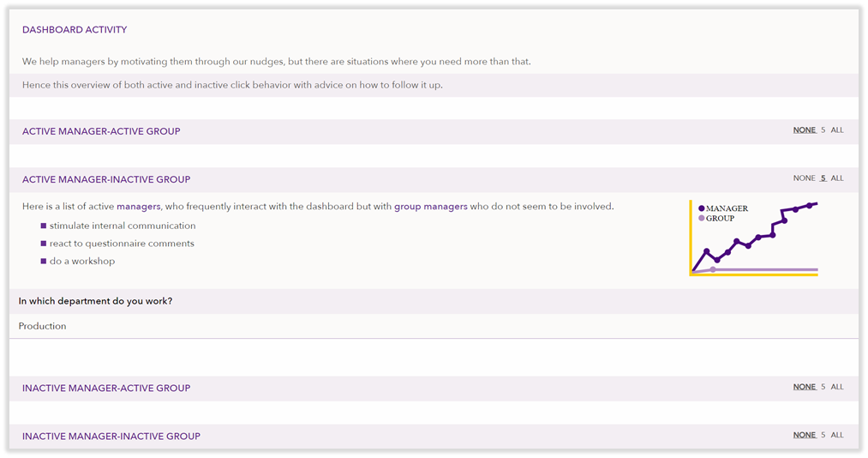Viewport: 868px width, 458px height.
Task: Show ALL entries for Active Manager-Active Group
Action: click(837, 130)
